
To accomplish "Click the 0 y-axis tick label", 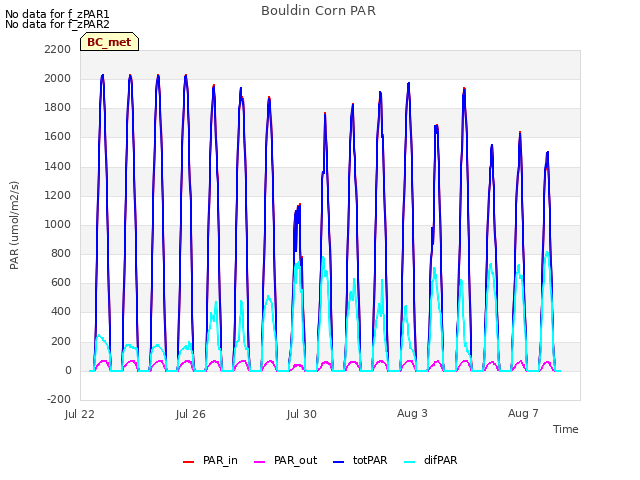I will coord(68,370).
